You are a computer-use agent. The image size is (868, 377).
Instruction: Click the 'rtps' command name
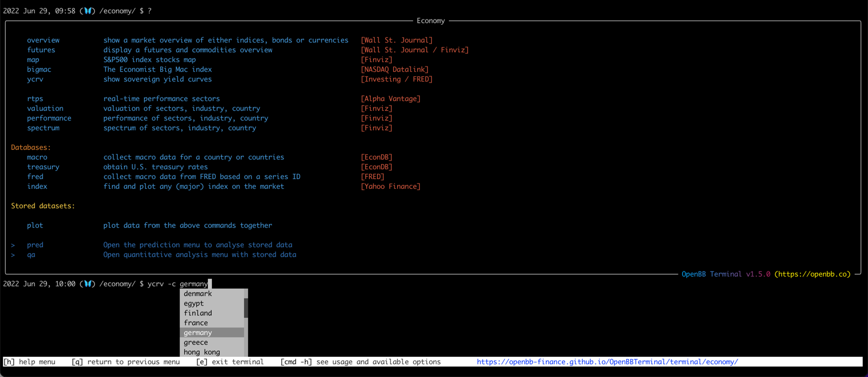pyautogui.click(x=35, y=99)
